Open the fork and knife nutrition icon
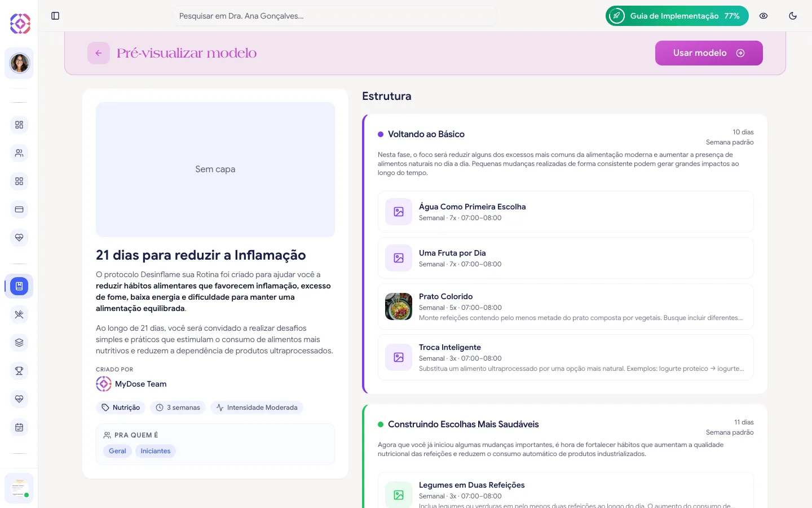The image size is (812, 508). click(x=19, y=314)
